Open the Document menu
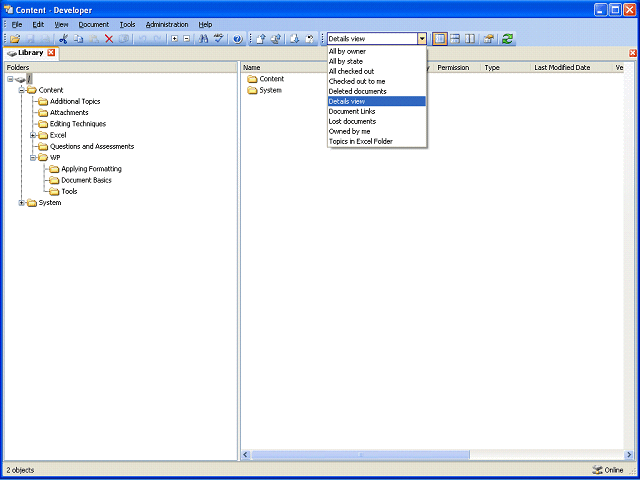 point(94,24)
